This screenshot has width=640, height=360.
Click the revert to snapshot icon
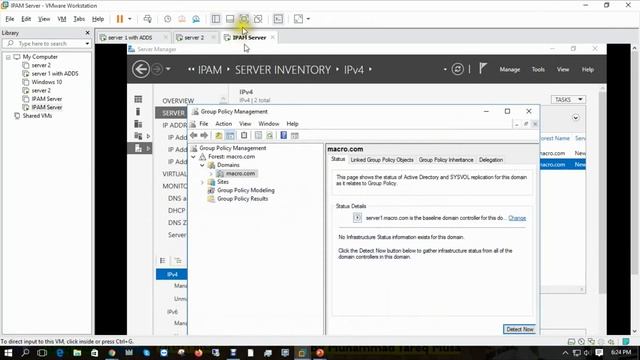tap(182, 19)
